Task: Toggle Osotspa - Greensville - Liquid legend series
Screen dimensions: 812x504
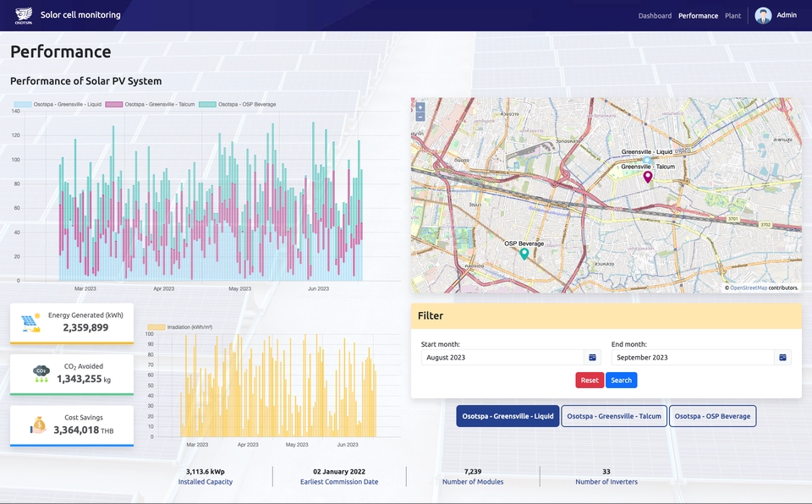Action: coord(58,104)
